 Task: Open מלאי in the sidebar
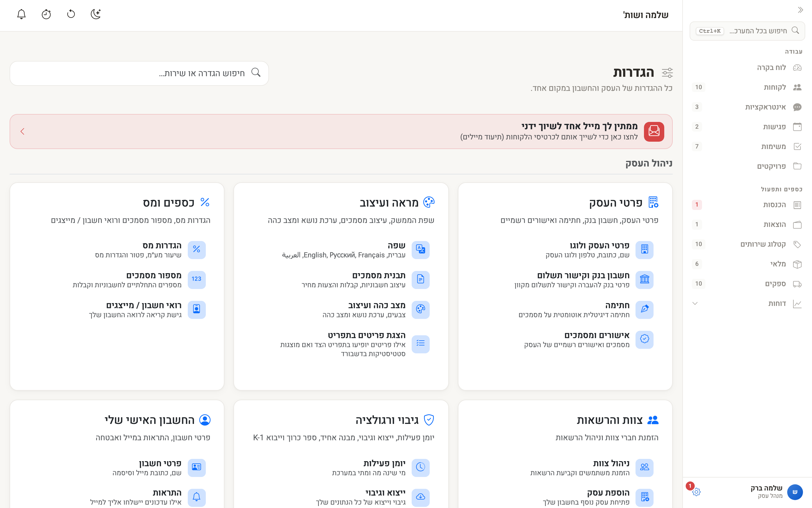747,264
